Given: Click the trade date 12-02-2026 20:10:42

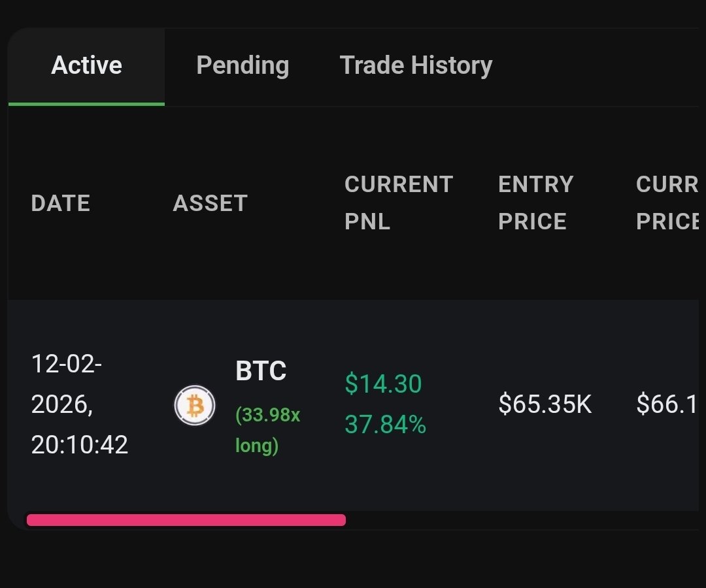Looking at the screenshot, I should (80, 404).
